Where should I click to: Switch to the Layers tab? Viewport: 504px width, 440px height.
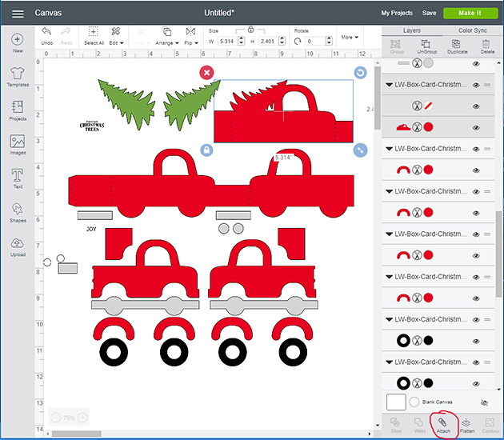(x=412, y=30)
